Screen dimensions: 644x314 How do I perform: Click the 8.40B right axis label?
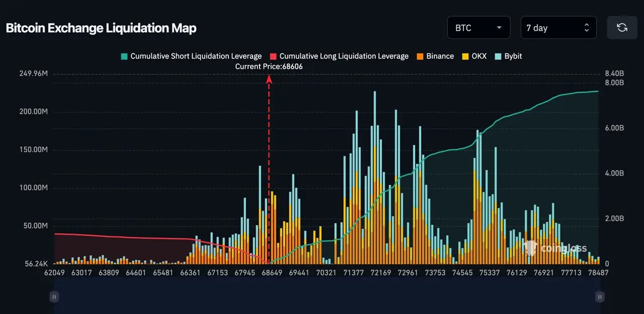point(614,74)
